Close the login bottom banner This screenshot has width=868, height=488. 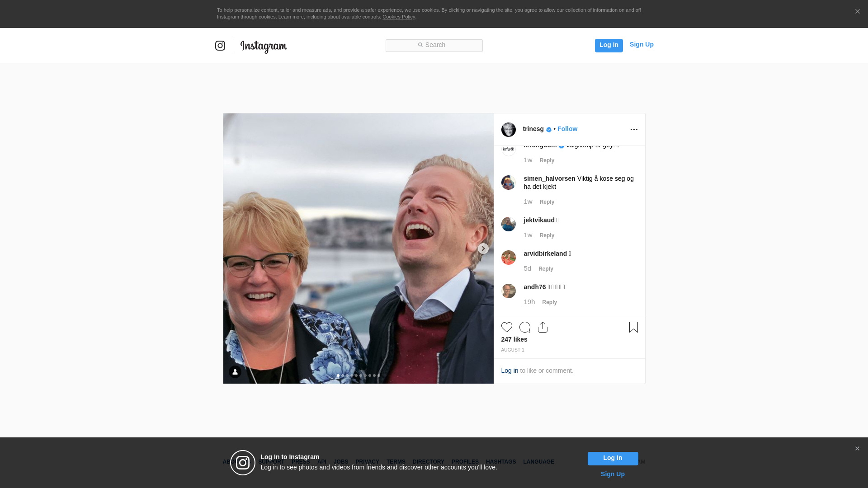[x=857, y=449]
